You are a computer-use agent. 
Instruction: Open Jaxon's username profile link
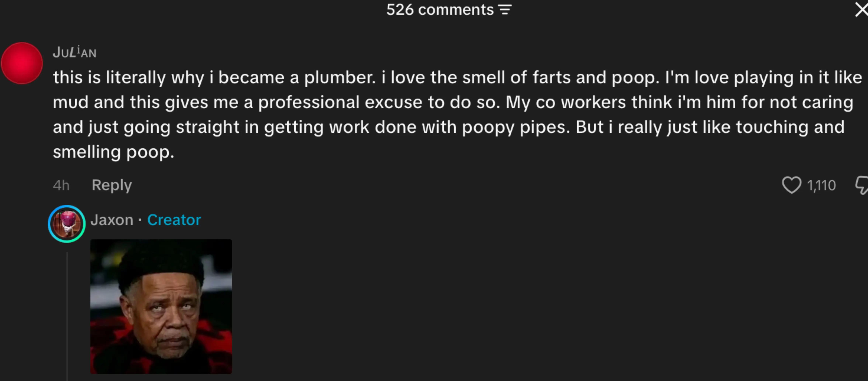click(x=112, y=220)
